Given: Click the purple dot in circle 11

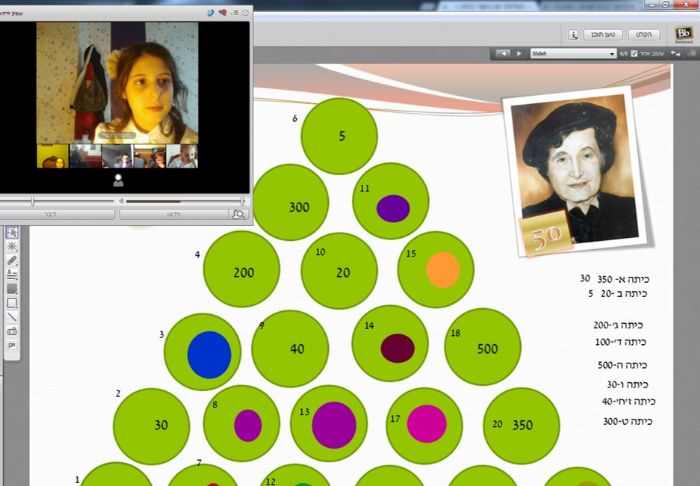Looking at the screenshot, I should [x=393, y=208].
